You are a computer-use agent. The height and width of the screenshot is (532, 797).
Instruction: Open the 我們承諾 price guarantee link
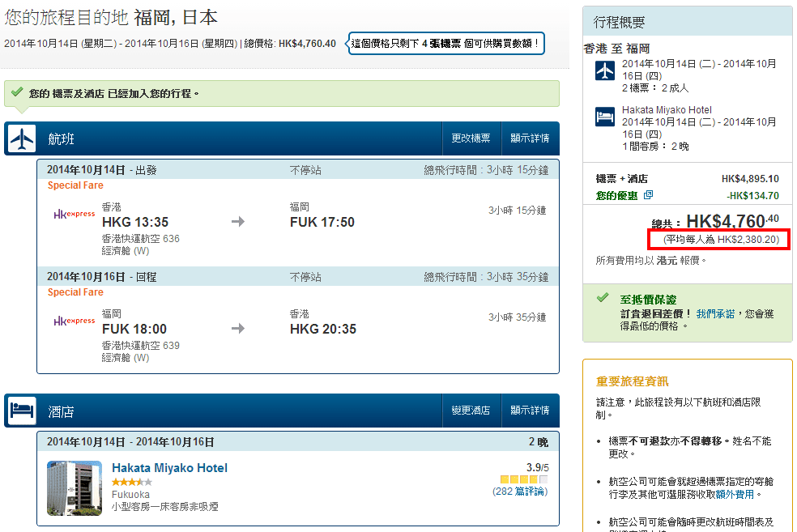pyautogui.click(x=715, y=313)
